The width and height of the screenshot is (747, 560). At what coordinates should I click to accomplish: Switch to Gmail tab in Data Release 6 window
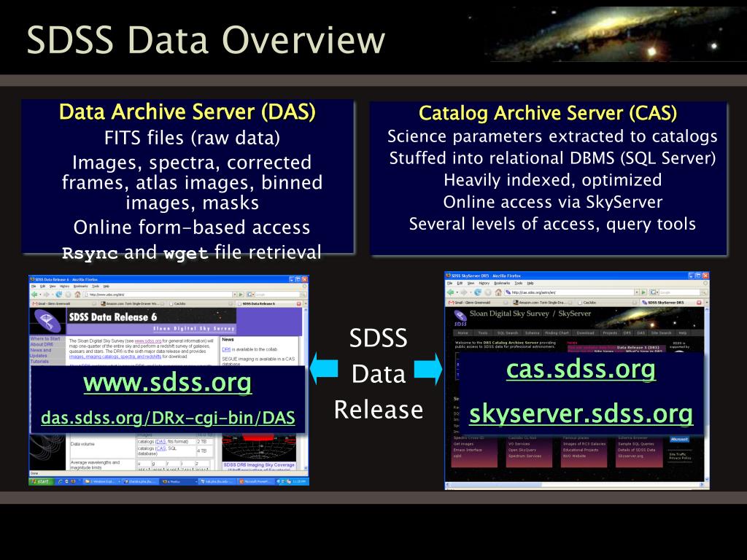pos(63,303)
